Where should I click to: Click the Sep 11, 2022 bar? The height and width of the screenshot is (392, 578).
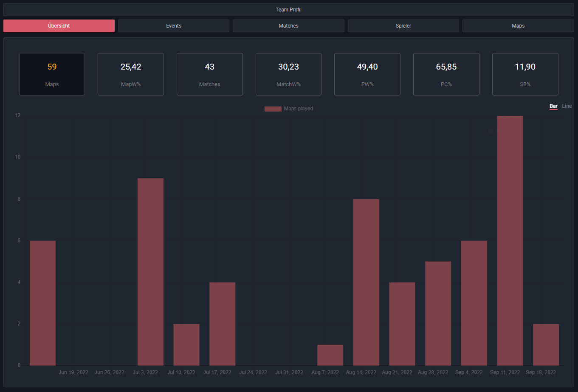tap(510, 241)
